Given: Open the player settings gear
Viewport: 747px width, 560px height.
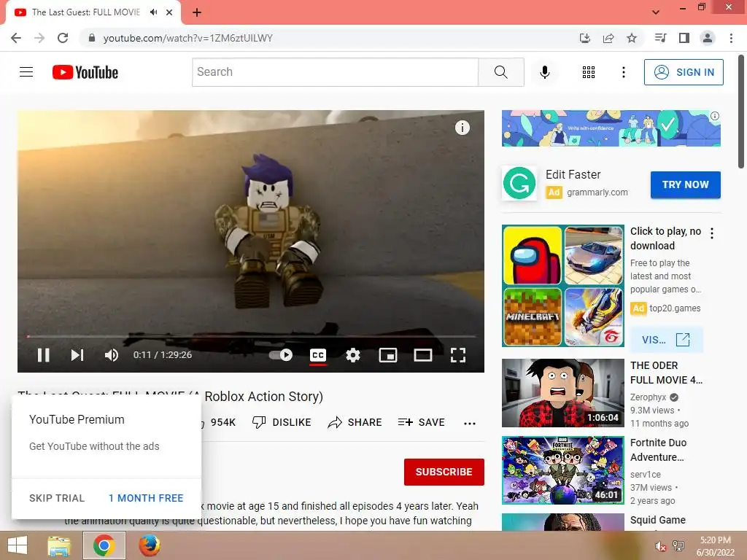Looking at the screenshot, I should (352, 355).
